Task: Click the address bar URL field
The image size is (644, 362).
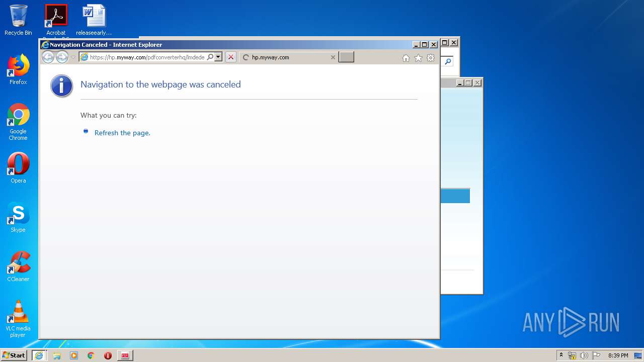Action: (x=147, y=57)
